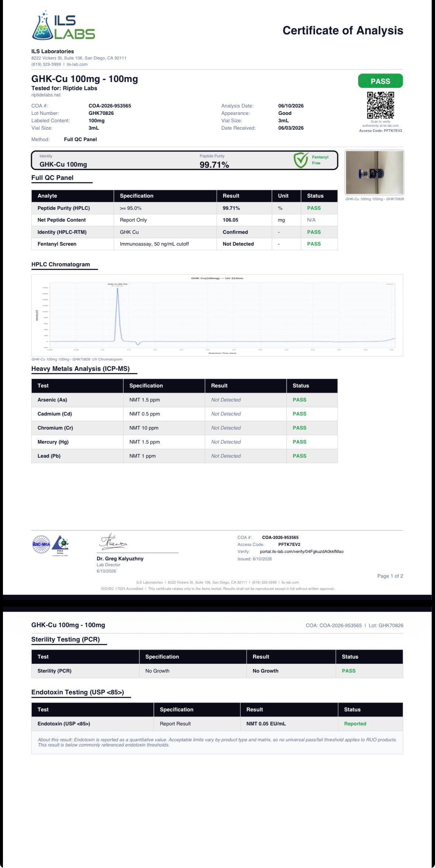This screenshot has height=868, width=435.
Task: Click the Endotoxin Testing (USP <85>) heading
Action: click(x=77, y=692)
